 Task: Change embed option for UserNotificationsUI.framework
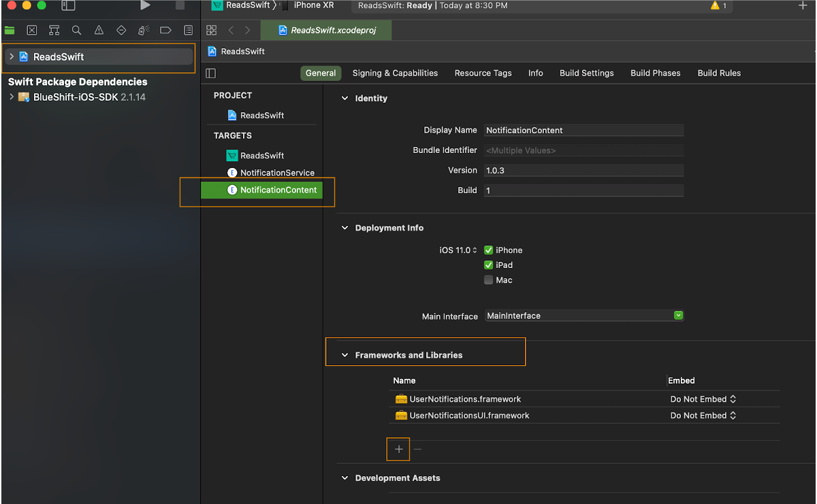[703, 416]
